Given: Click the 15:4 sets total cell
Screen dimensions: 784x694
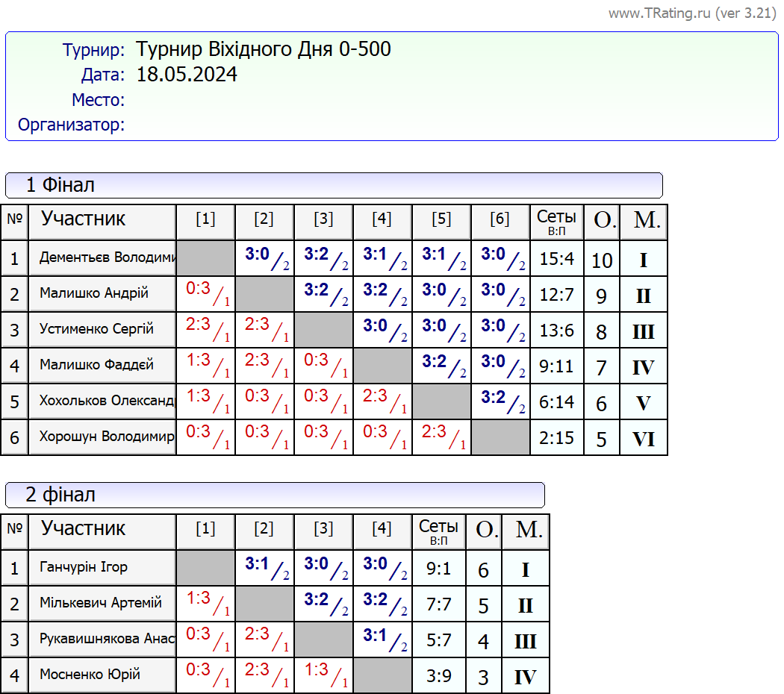Looking at the screenshot, I should [556, 259].
